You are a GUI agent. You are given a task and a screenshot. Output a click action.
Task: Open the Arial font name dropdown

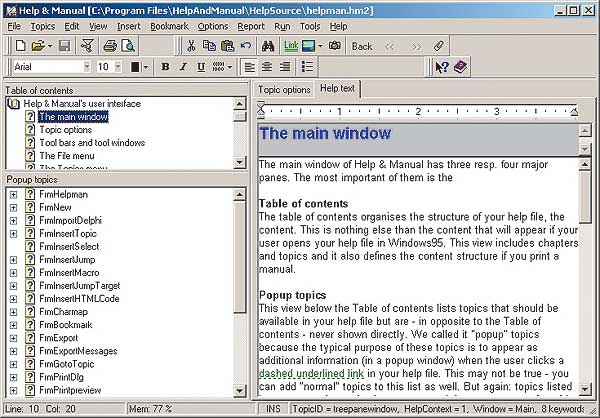87,67
